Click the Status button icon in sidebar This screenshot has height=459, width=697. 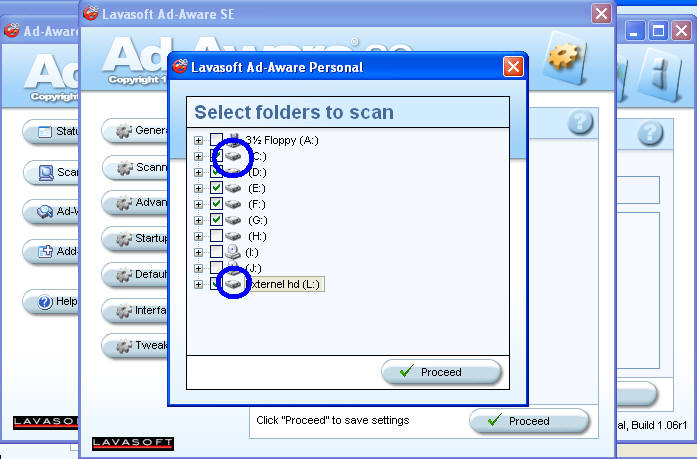click(x=44, y=132)
